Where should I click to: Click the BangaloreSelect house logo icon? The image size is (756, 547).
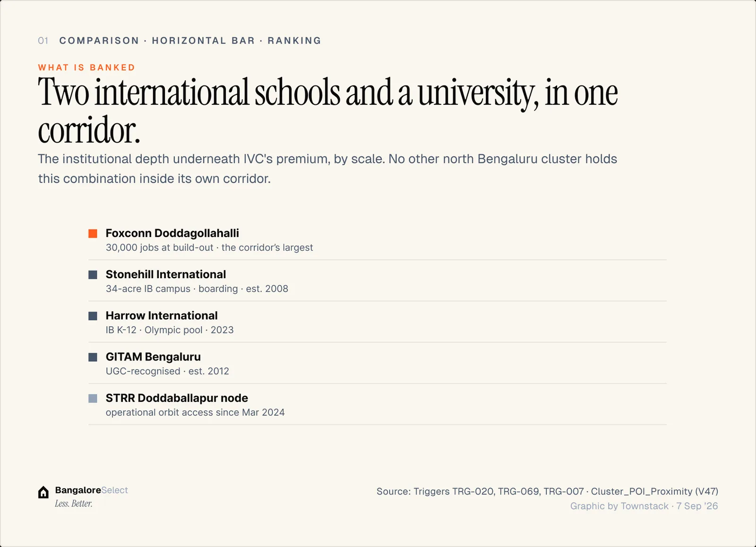click(43, 492)
